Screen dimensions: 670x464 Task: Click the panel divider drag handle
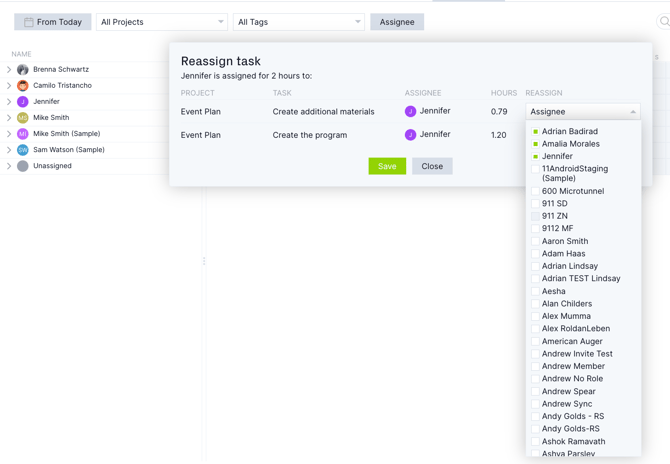coord(204,261)
